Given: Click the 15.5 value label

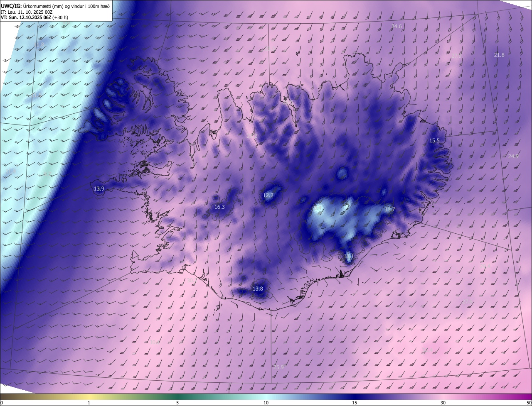Looking at the screenshot, I should (434, 141).
